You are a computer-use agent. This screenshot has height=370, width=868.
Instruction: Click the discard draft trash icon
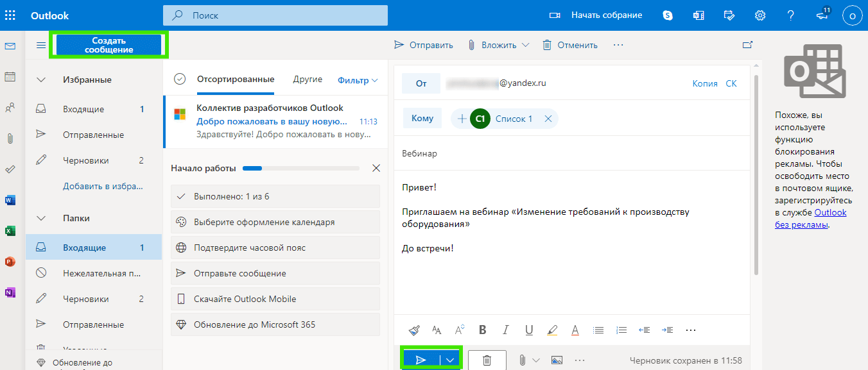click(x=487, y=360)
